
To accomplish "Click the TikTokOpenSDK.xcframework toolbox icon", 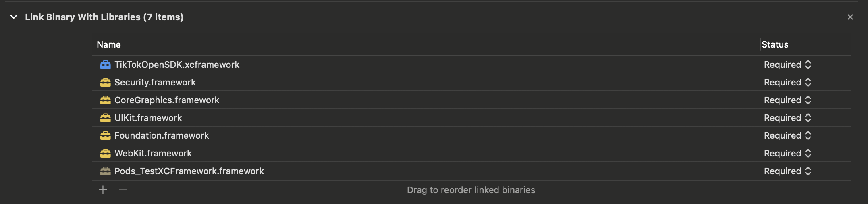I will (105, 65).
